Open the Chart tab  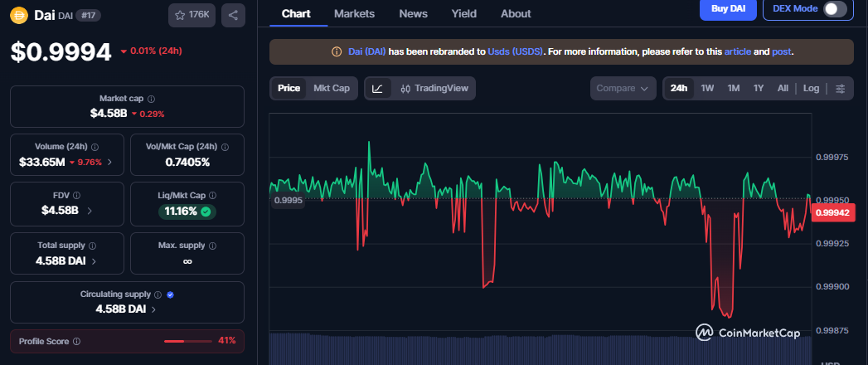(296, 14)
